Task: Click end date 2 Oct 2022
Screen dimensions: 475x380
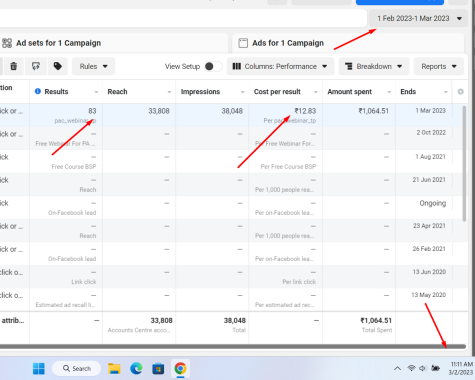Action: (x=431, y=133)
